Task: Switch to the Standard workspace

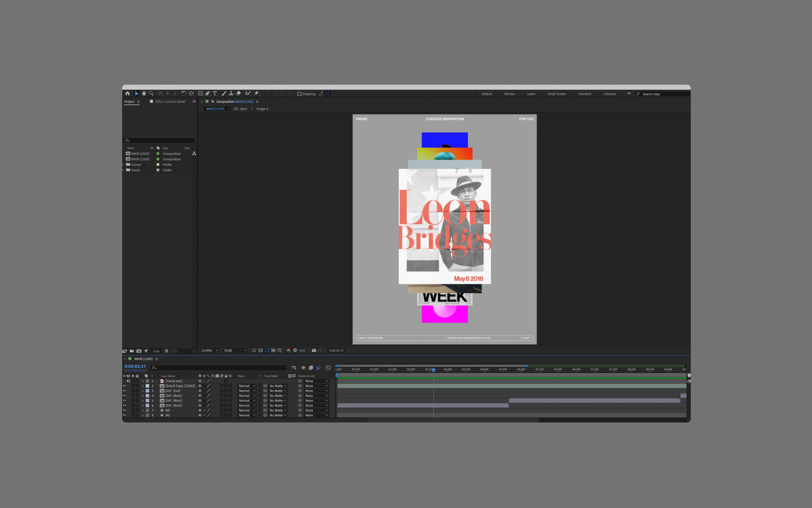Action: 584,94
